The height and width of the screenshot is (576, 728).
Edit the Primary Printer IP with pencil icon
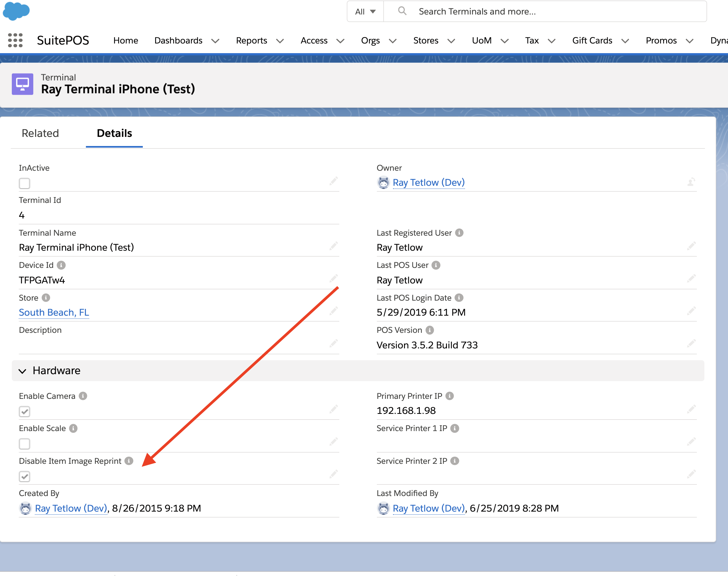coord(691,409)
